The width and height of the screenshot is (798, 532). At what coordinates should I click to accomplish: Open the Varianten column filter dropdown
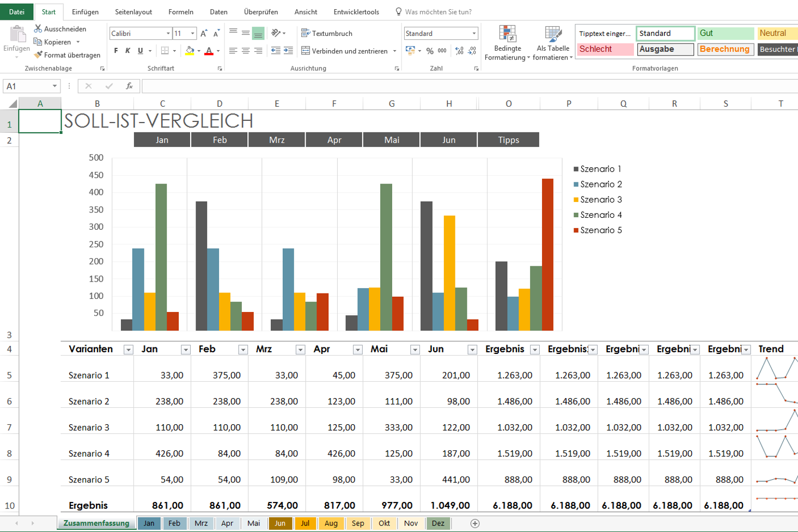(128, 350)
